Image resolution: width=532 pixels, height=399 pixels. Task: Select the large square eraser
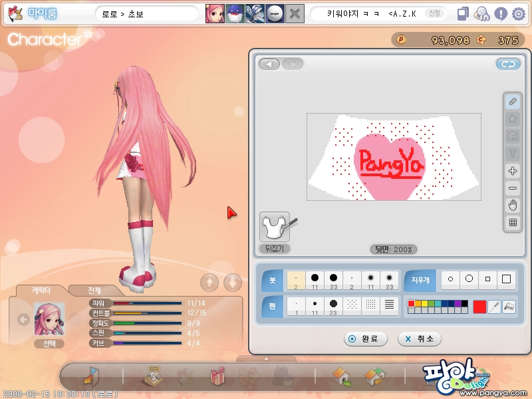click(x=506, y=279)
